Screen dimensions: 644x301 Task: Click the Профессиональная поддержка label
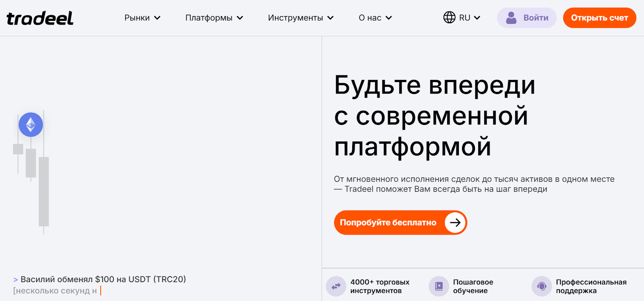click(x=591, y=286)
